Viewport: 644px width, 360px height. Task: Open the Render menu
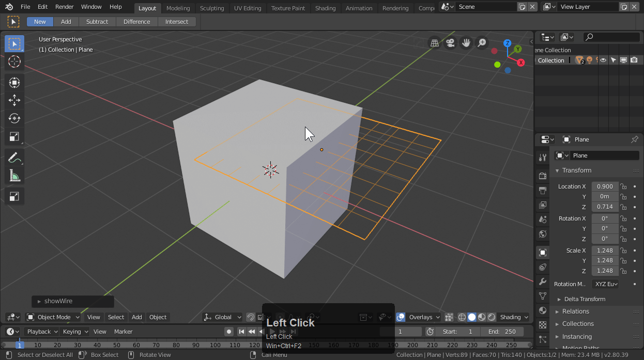[x=65, y=7]
